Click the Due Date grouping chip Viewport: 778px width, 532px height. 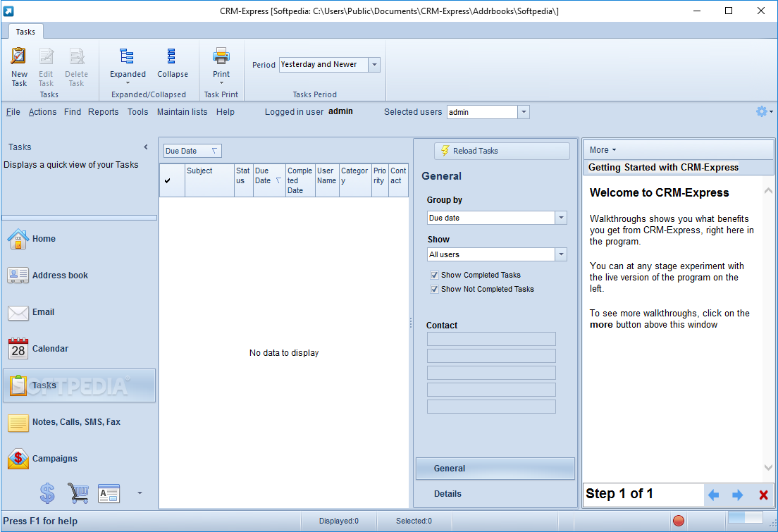pyautogui.click(x=192, y=151)
